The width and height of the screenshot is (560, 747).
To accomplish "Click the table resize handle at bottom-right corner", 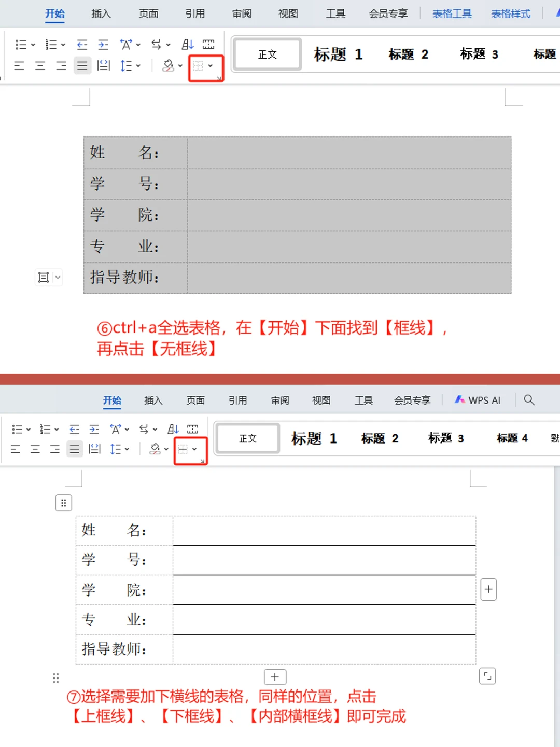I will point(487,676).
